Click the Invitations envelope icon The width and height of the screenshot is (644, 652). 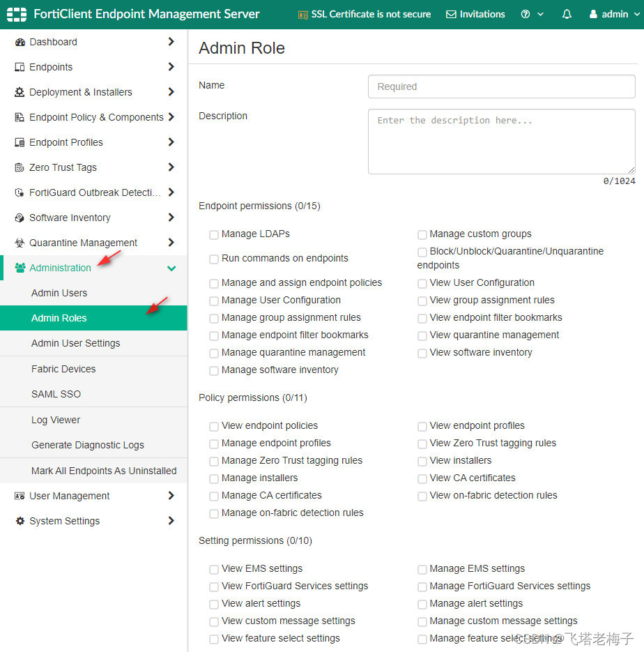tap(451, 15)
